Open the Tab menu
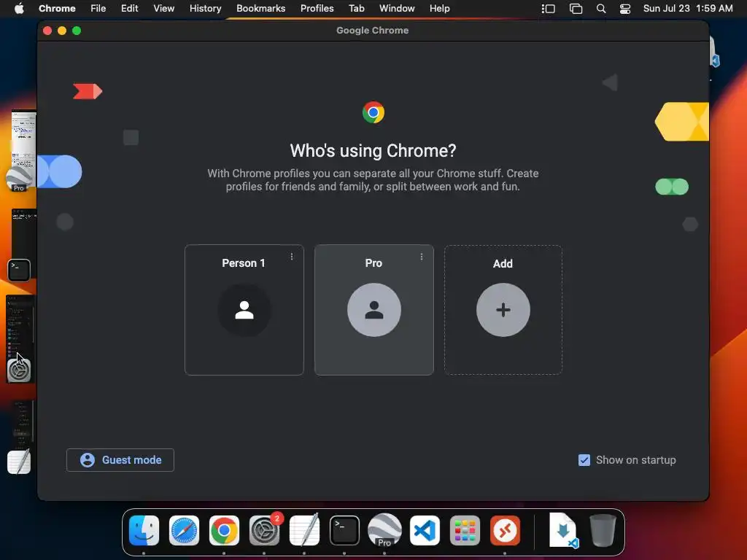The width and height of the screenshot is (747, 560). point(356,9)
